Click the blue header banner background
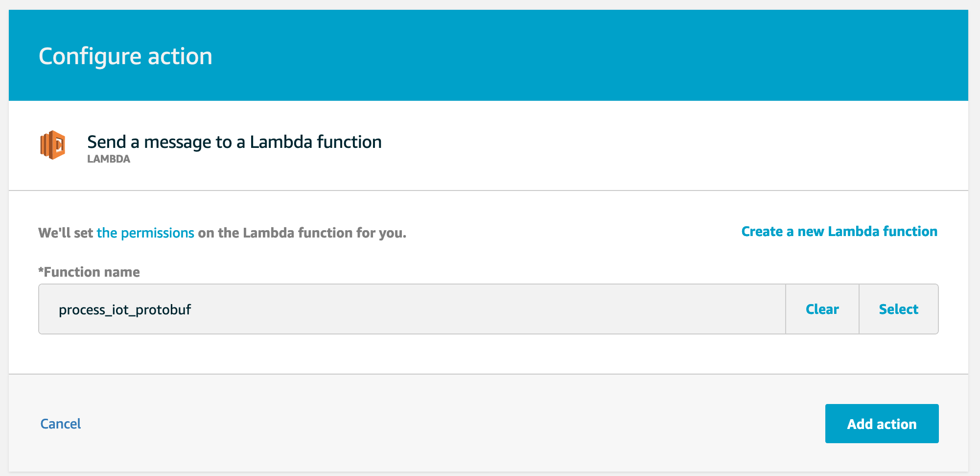This screenshot has height=476, width=980. click(587, 55)
